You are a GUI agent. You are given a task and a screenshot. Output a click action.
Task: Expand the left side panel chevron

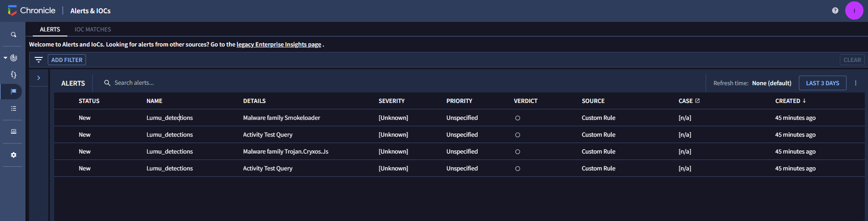pos(39,78)
